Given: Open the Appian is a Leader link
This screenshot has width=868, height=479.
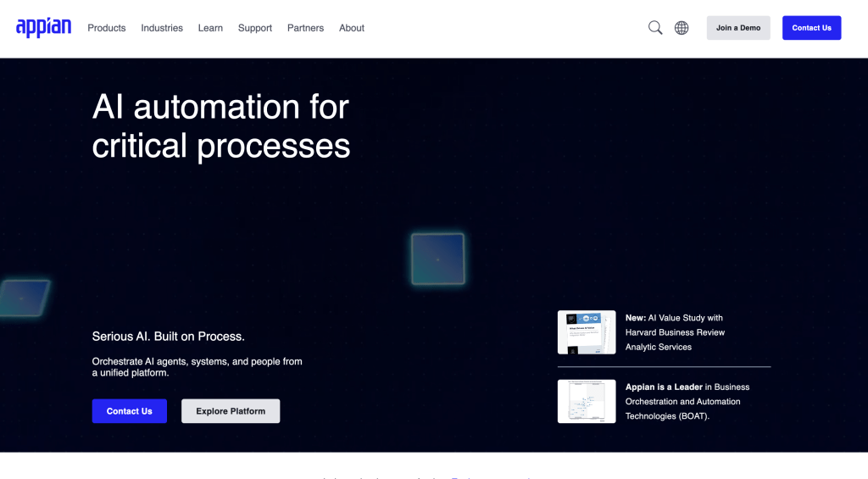Looking at the screenshot, I should (x=687, y=402).
